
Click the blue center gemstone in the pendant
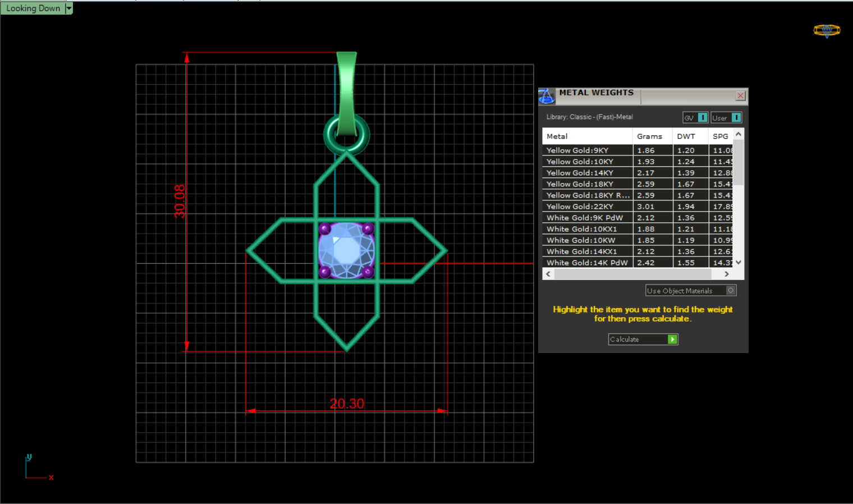click(x=346, y=250)
